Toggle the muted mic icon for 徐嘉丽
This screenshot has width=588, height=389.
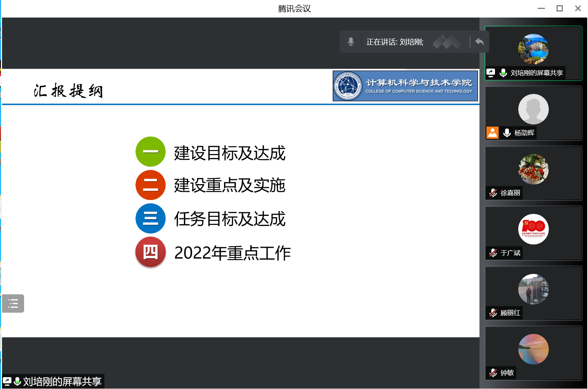click(493, 193)
